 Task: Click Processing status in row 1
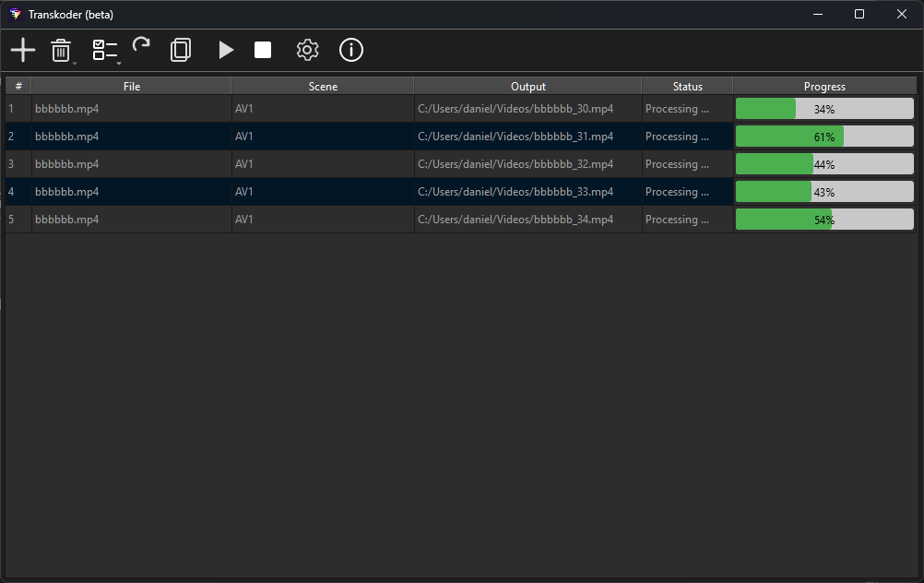688,109
